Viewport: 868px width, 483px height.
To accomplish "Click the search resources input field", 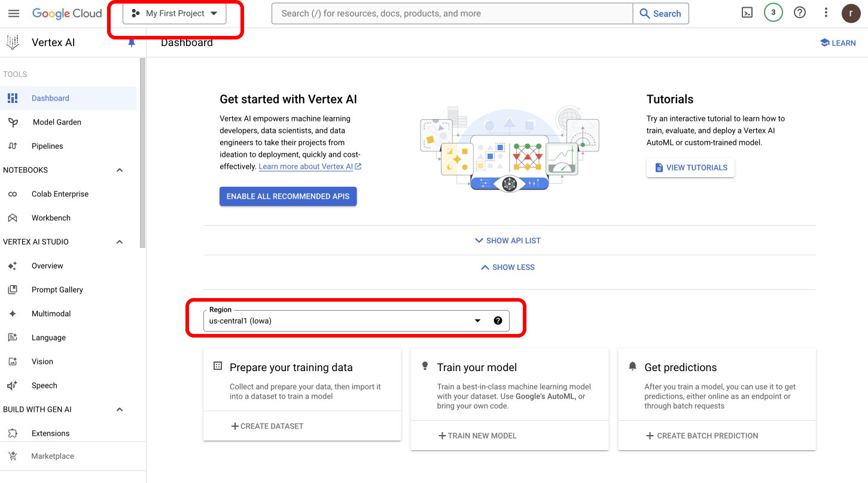I will pos(452,14).
